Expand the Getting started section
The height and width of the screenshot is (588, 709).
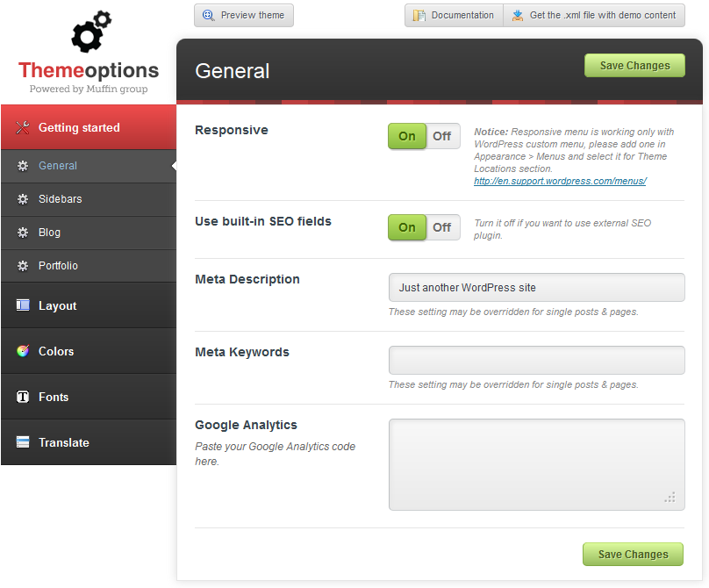point(89,127)
